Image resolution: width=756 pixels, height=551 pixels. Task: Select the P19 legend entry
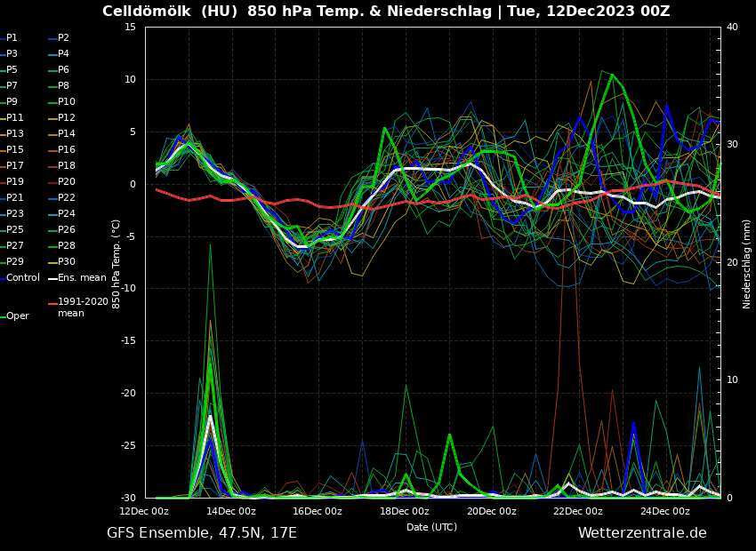tap(15, 182)
